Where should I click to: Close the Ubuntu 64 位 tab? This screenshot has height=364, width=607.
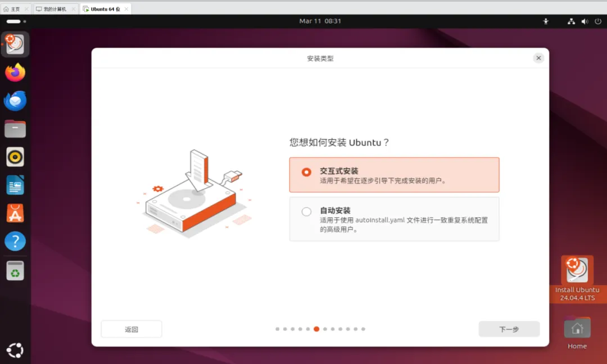point(126,9)
